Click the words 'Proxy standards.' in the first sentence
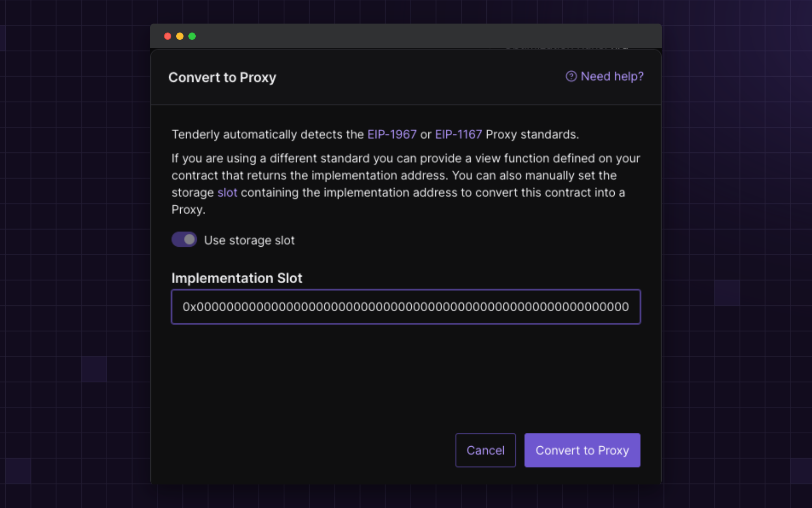This screenshot has height=508, width=812. (x=532, y=135)
